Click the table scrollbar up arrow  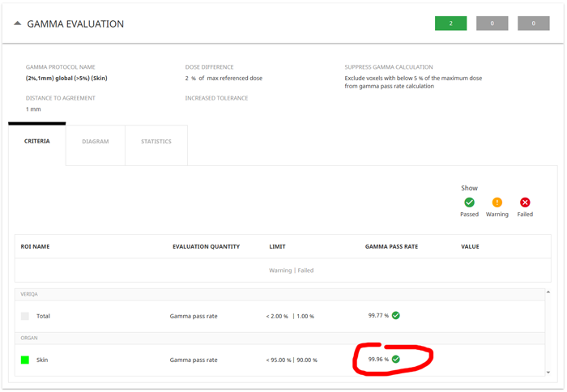[x=548, y=292]
